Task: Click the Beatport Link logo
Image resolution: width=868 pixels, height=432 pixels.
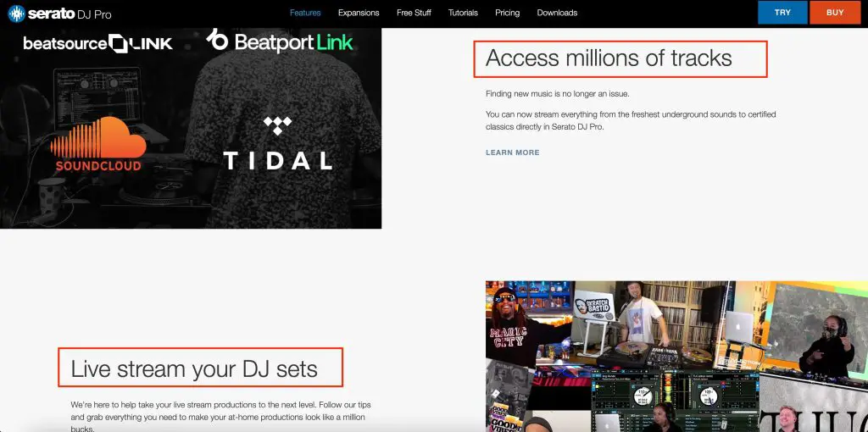Action: 280,41
